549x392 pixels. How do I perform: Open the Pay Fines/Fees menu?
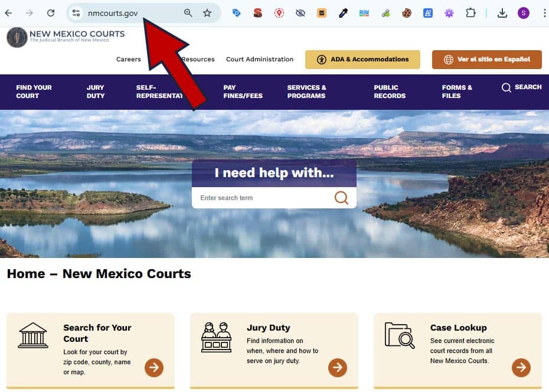(243, 92)
